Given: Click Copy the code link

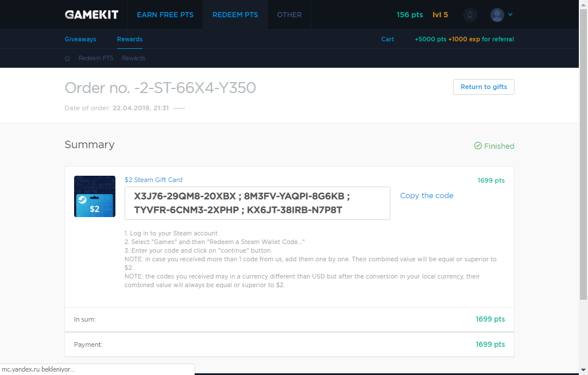Looking at the screenshot, I should tap(427, 195).
